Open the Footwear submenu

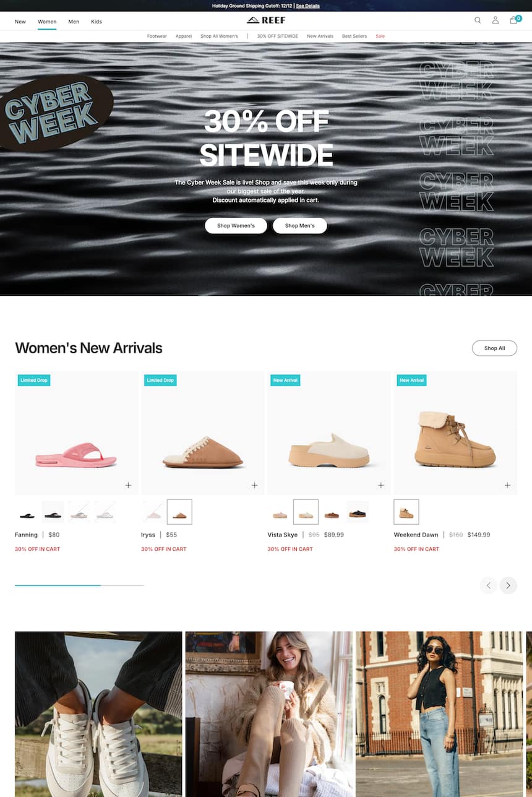157,37
